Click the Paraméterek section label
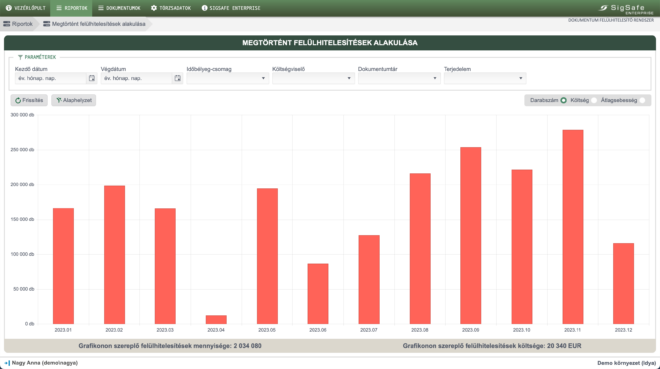 (x=40, y=57)
